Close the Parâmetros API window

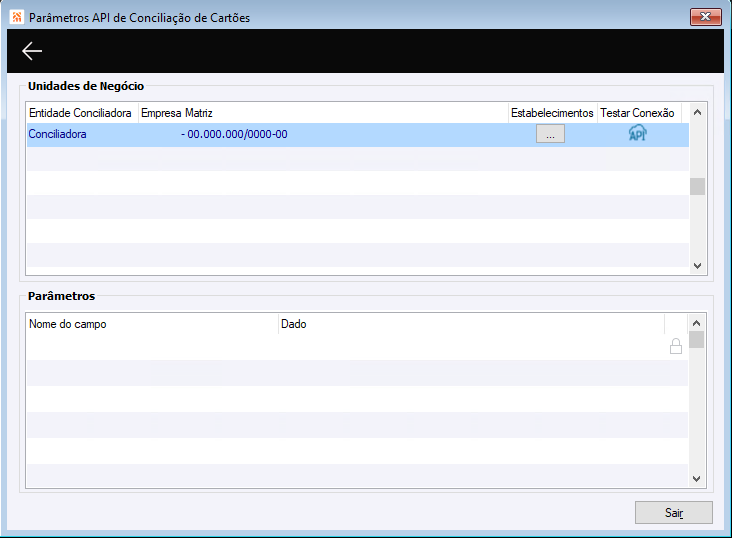coord(706,17)
